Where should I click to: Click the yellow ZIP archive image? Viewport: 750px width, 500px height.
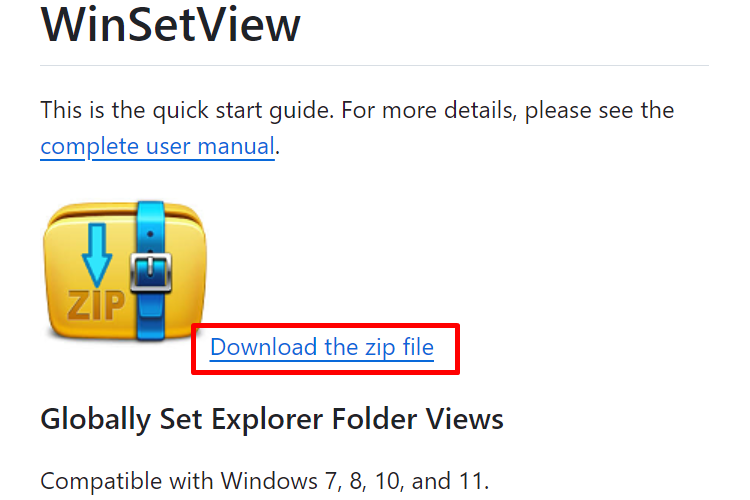[x=125, y=271]
